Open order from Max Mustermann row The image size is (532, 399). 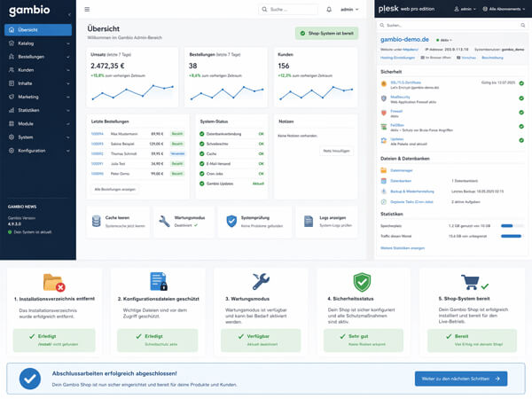coord(137,134)
